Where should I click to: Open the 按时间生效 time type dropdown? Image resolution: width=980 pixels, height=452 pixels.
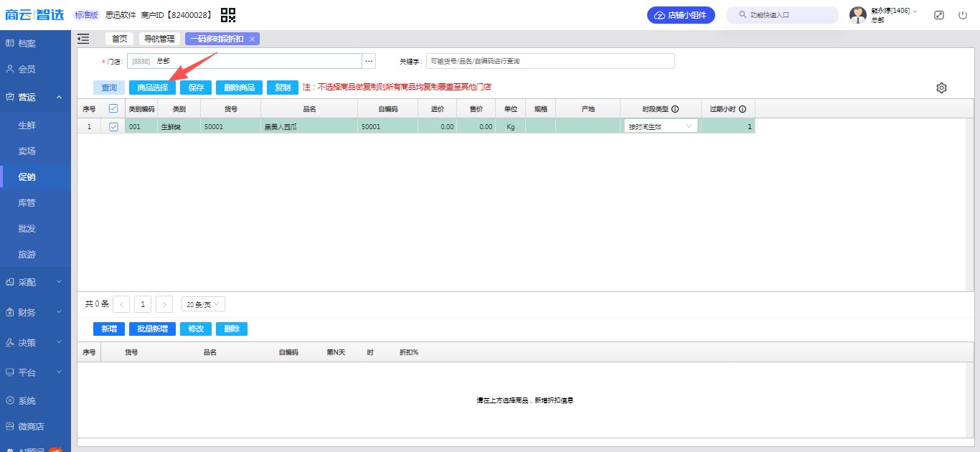(660, 127)
